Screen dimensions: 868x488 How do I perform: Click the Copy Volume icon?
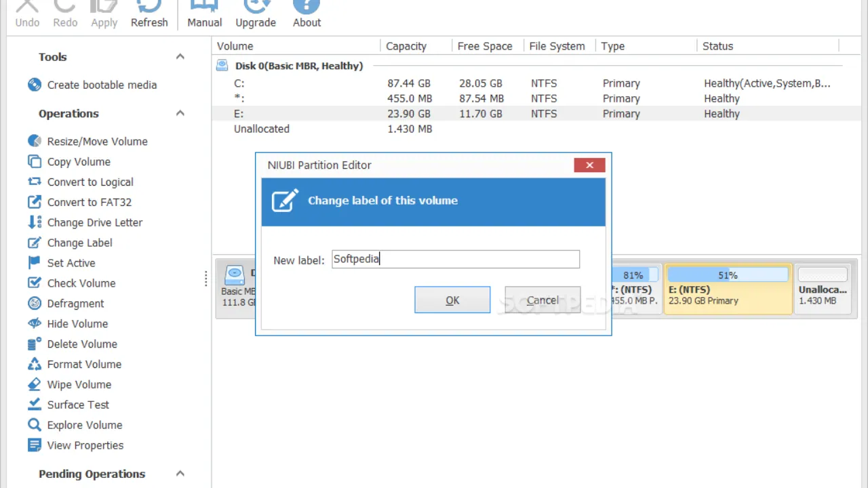(35, 161)
